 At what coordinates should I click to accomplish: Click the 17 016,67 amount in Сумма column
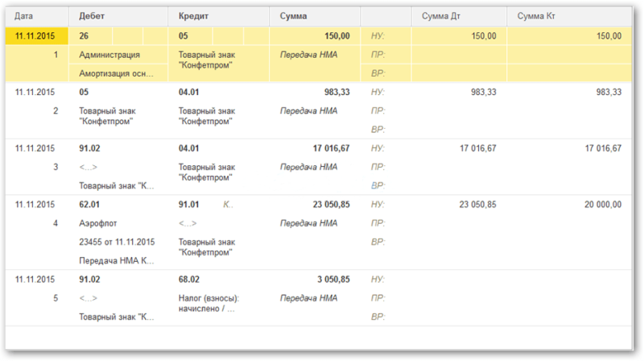[331, 148]
